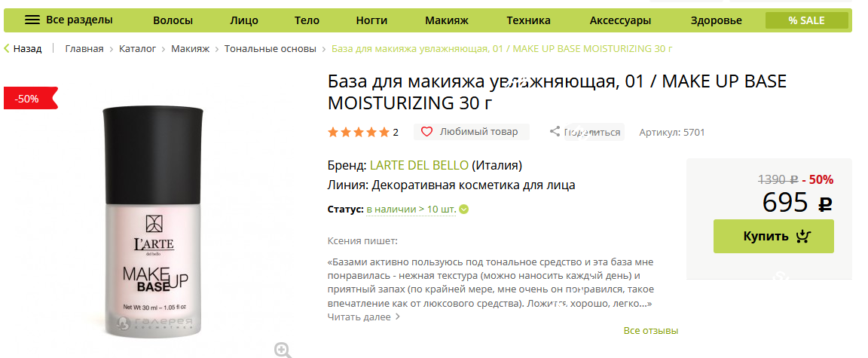Click the crossed-out 1390 ₽ old price

778,179
